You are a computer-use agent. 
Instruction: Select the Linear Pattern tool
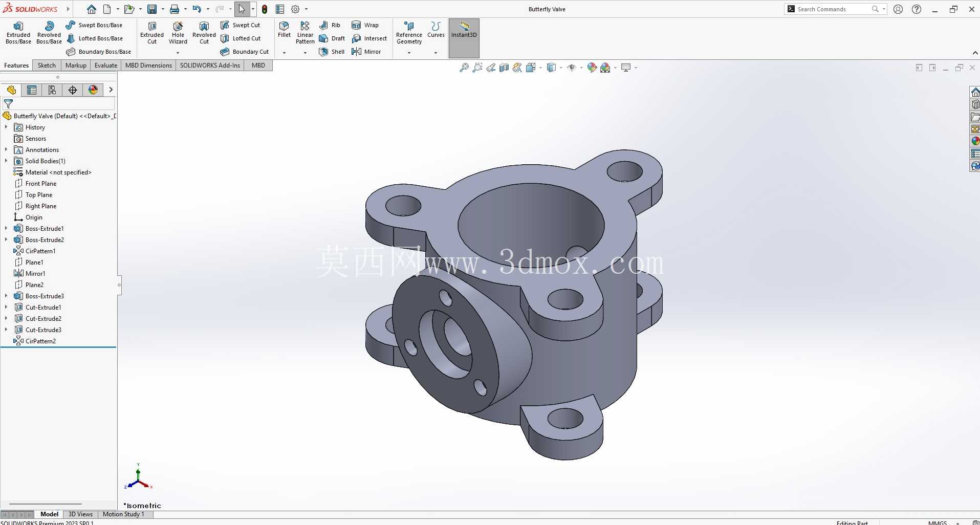point(305,33)
